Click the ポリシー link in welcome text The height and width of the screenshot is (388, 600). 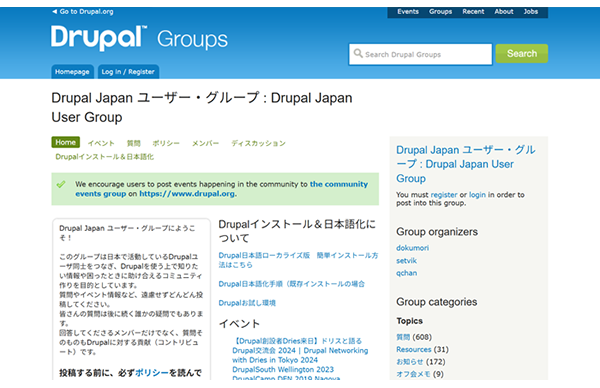pyautogui.click(x=152, y=373)
